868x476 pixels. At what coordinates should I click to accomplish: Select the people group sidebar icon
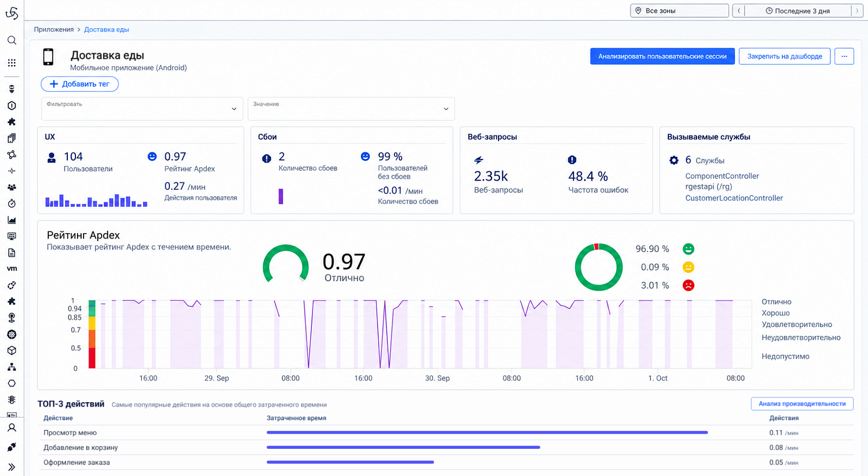click(x=11, y=187)
